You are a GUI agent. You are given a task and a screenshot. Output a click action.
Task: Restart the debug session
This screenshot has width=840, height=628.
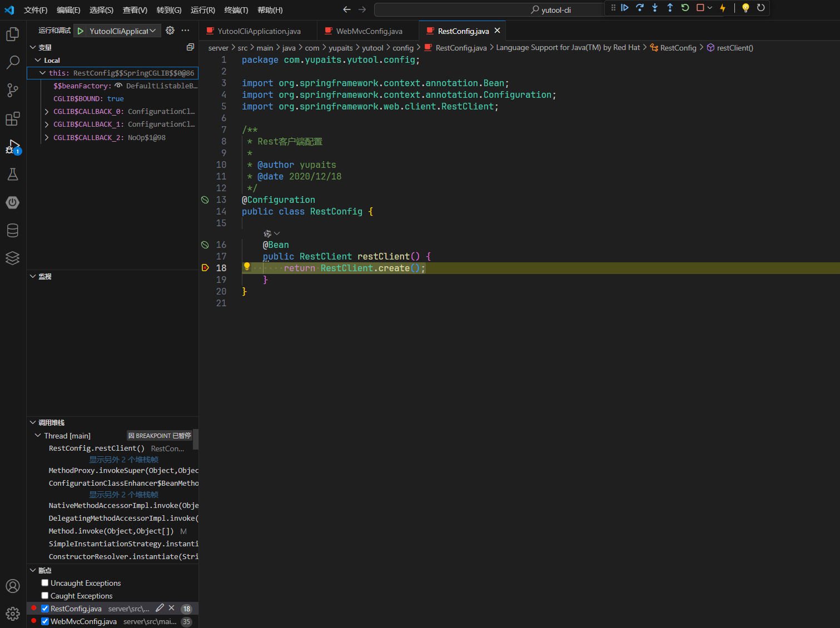(685, 8)
